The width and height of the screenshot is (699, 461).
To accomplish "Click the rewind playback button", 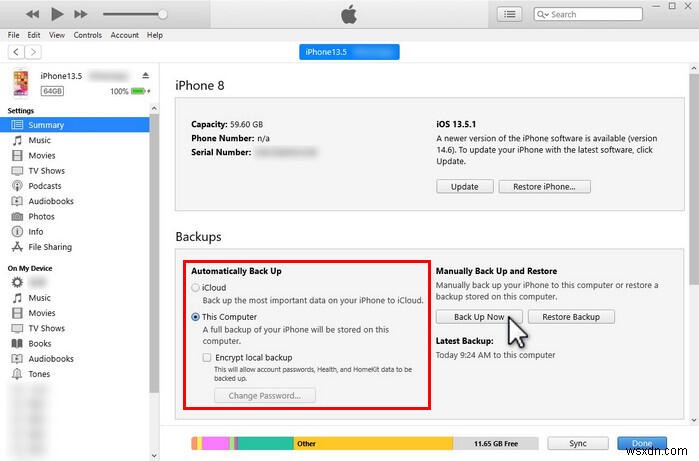I will (x=32, y=14).
